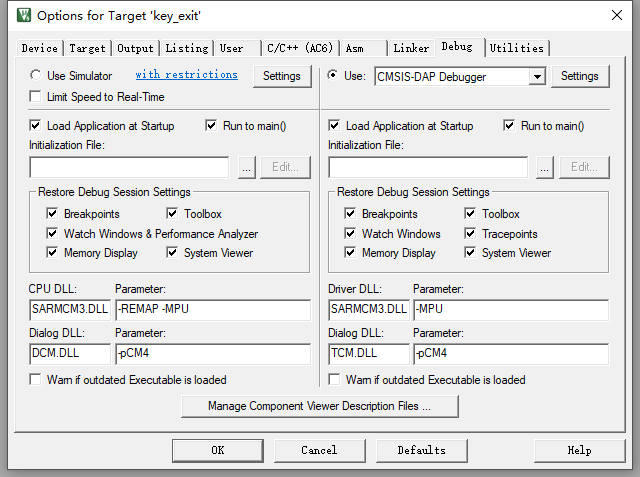The image size is (640, 477).
Task: Click the Driver DLL field SARMCM3.DLL
Action: click(x=369, y=309)
